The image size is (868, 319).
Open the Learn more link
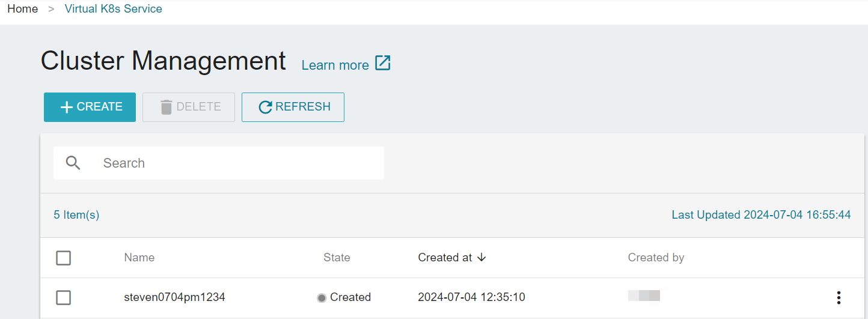point(335,65)
